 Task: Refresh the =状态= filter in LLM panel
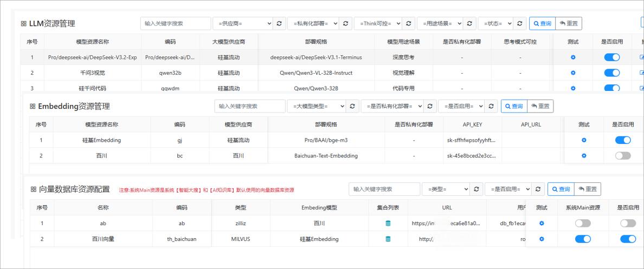point(520,23)
